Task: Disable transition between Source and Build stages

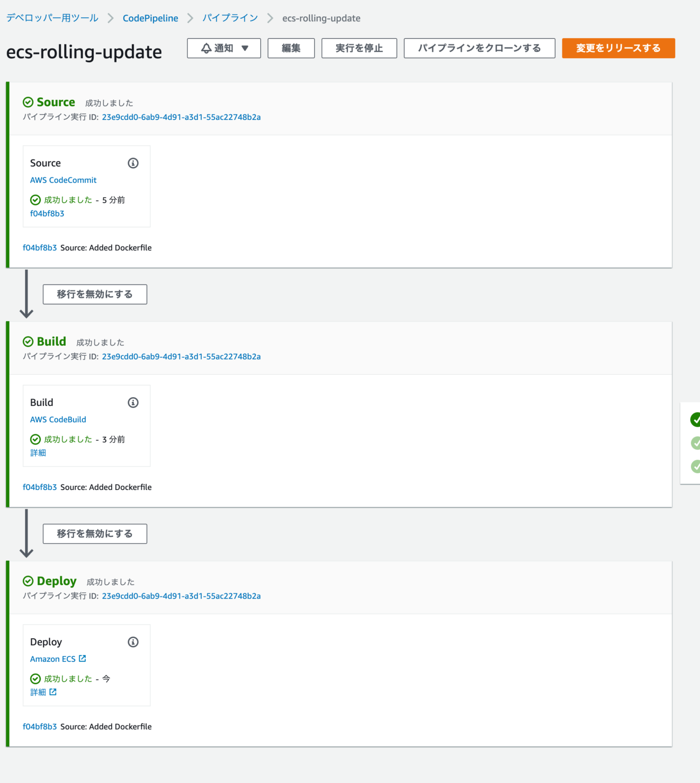Action: [95, 294]
